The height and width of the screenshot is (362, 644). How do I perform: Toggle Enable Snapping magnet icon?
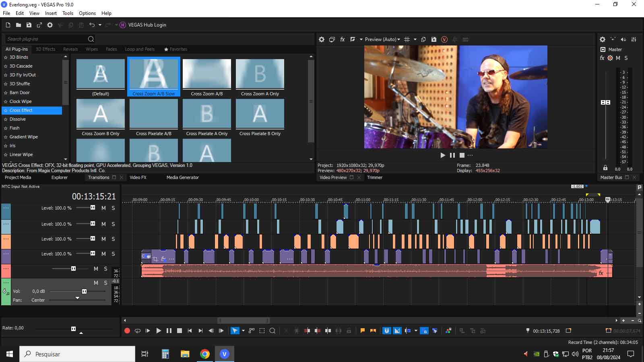coord(387,331)
